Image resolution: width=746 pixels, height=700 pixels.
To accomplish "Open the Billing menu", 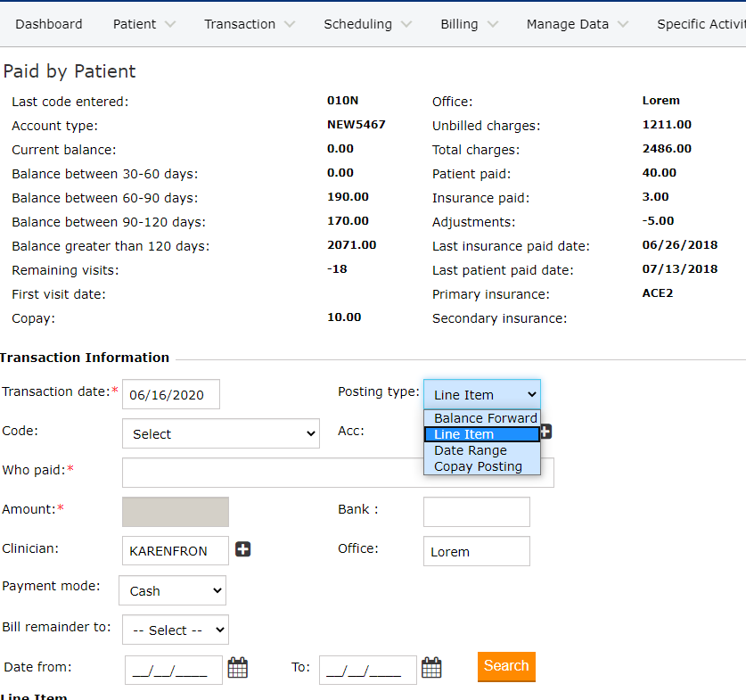I will (x=470, y=24).
